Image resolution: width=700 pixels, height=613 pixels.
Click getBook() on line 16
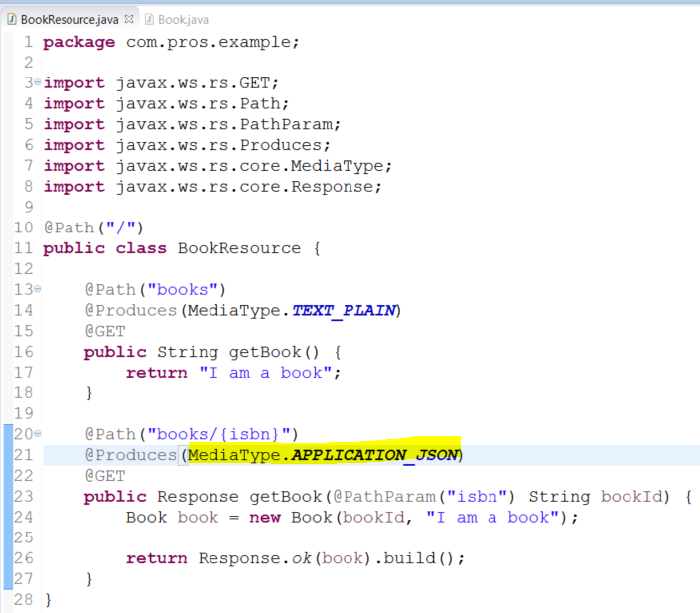[274, 352]
